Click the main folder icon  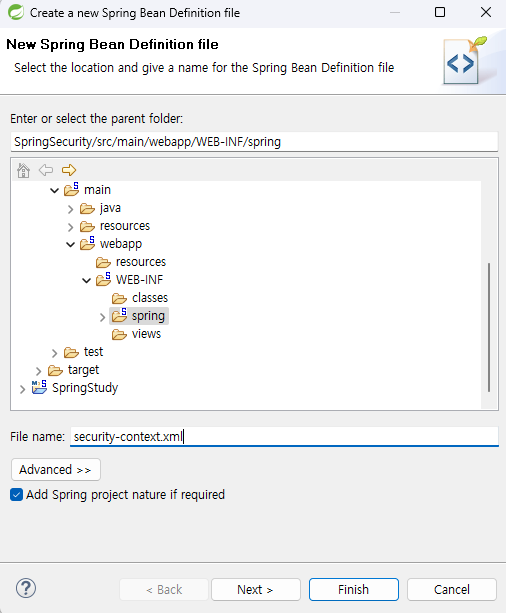pyautogui.click(x=72, y=189)
